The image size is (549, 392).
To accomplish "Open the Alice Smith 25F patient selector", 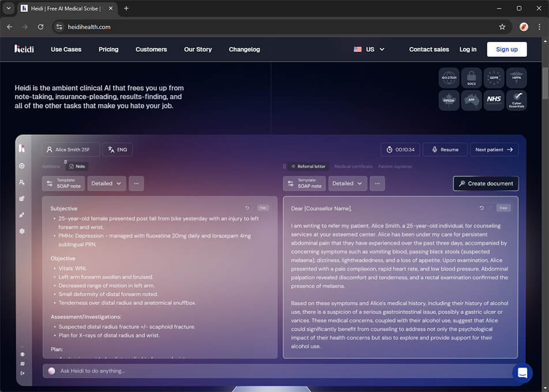I will click(71, 149).
